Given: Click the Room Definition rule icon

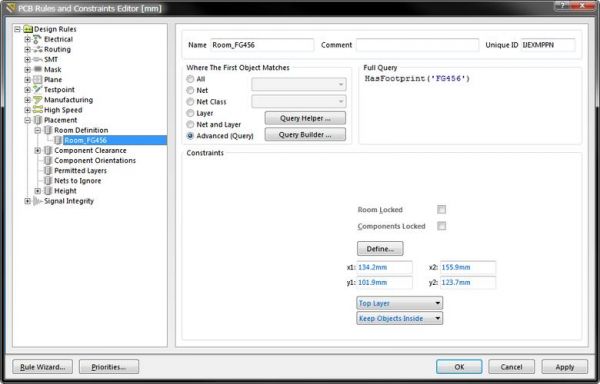Looking at the screenshot, I should pyautogui.click(x=48, y=130).
